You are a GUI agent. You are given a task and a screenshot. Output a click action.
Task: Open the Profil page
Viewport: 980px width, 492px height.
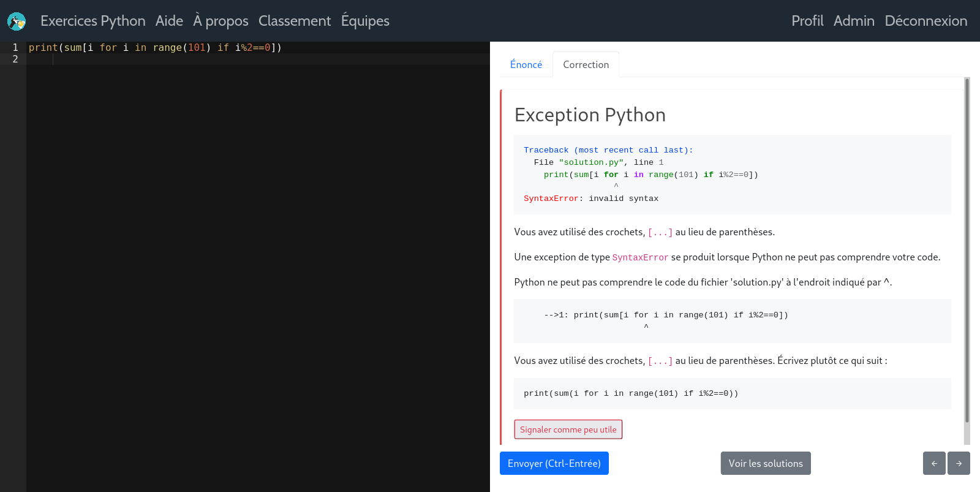tap(807, 21)
